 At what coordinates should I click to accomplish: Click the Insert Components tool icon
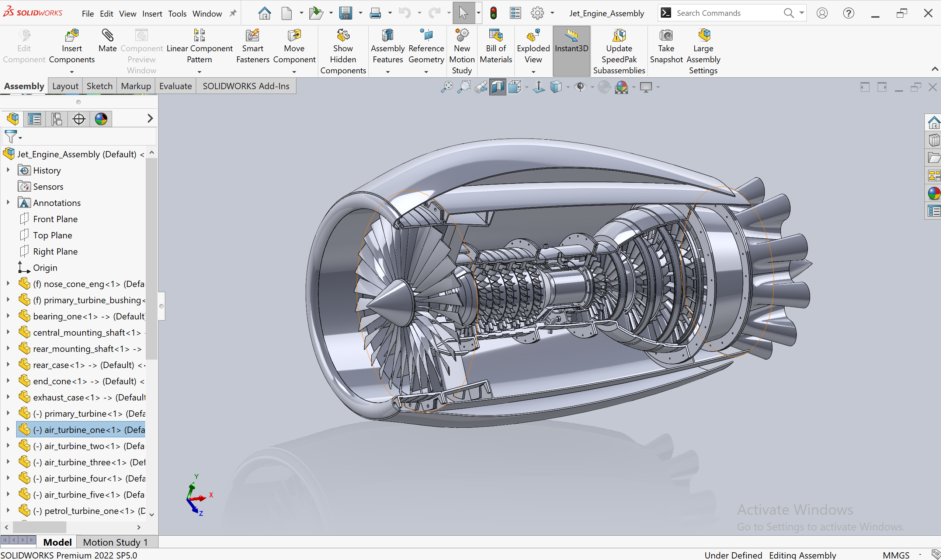72,35
